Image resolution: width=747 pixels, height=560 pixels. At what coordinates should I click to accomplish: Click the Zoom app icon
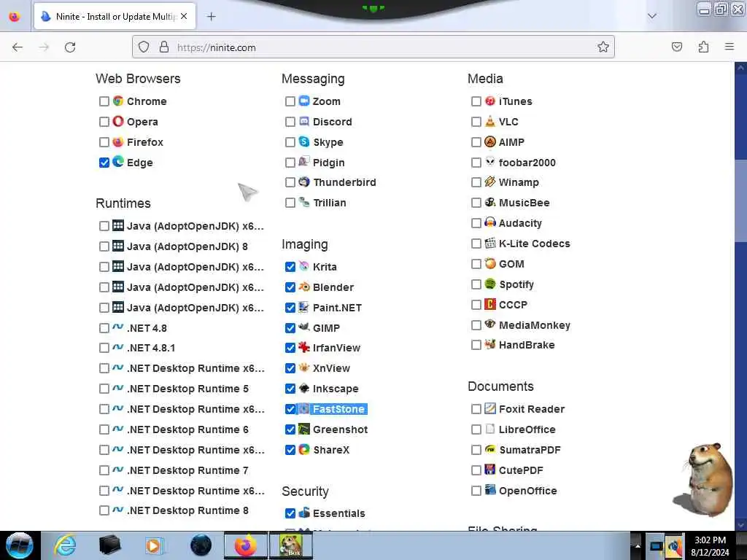tap(304, 101)
